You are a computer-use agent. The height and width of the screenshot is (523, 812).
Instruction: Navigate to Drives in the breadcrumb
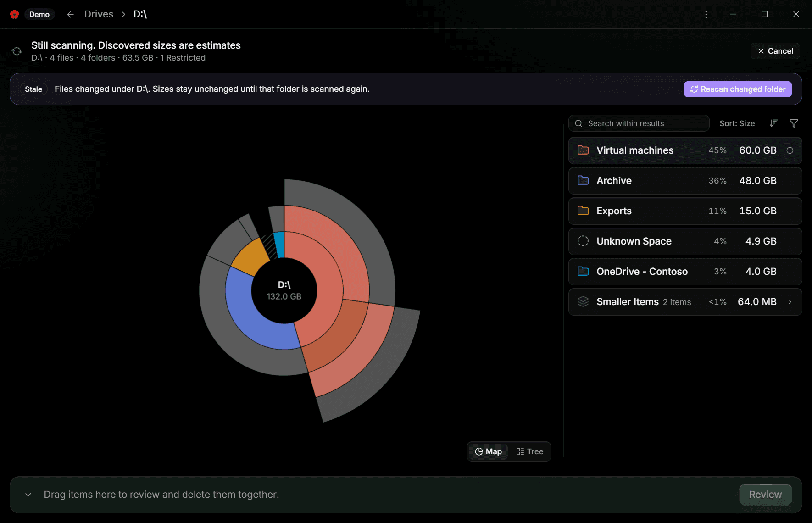99,14
